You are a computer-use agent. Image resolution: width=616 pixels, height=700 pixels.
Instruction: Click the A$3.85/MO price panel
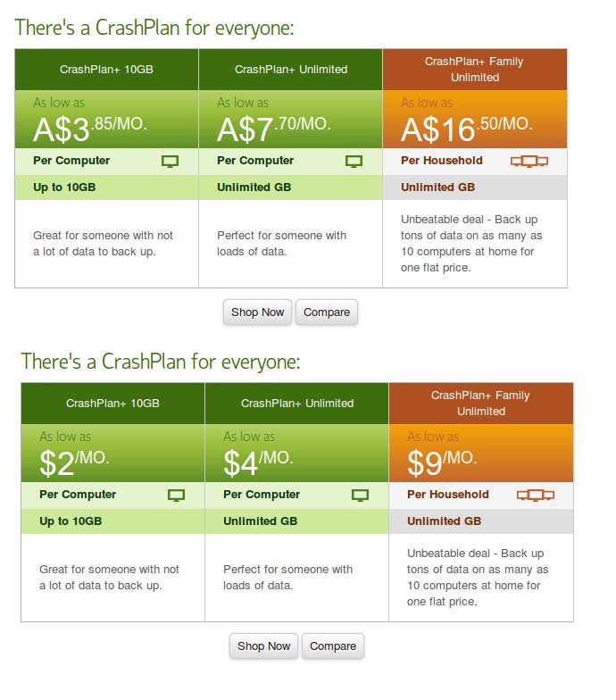click(x=107, y=120)
